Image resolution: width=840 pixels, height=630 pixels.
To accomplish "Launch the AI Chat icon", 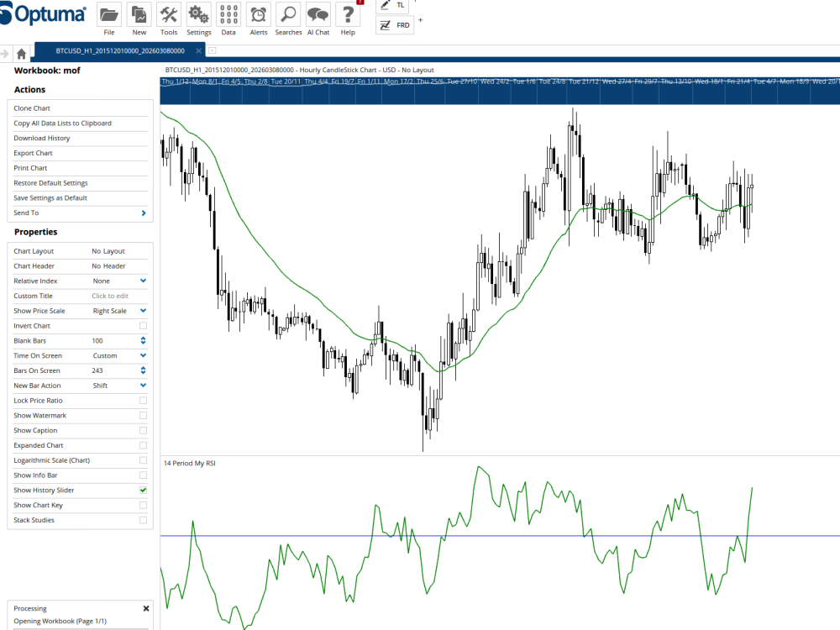I will coord(318,15).
